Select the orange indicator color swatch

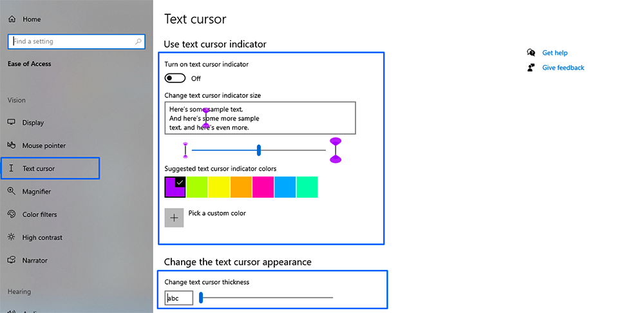pyautogui.click(x=241, y=187)
